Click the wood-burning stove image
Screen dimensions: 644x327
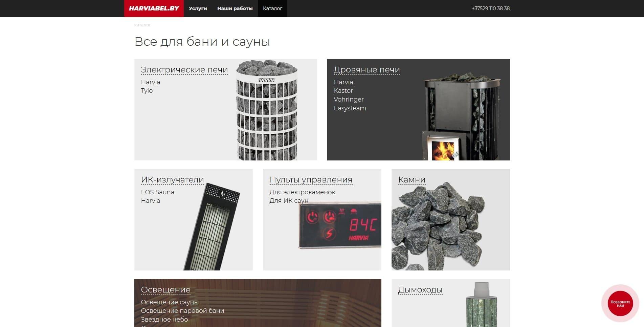[x=461, y=116]
